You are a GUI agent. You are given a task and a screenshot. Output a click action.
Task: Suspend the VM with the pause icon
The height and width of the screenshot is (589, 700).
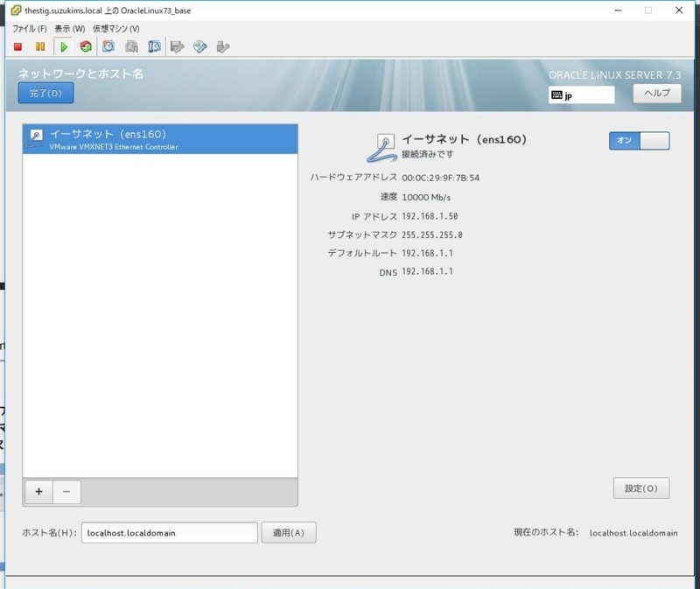pyautogui.click(x=40, y=47)
